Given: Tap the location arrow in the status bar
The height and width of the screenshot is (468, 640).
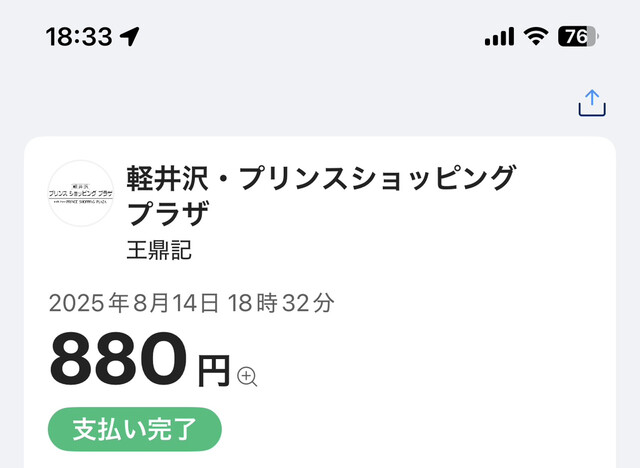Looking at the screenshot, I should (130, 37).
